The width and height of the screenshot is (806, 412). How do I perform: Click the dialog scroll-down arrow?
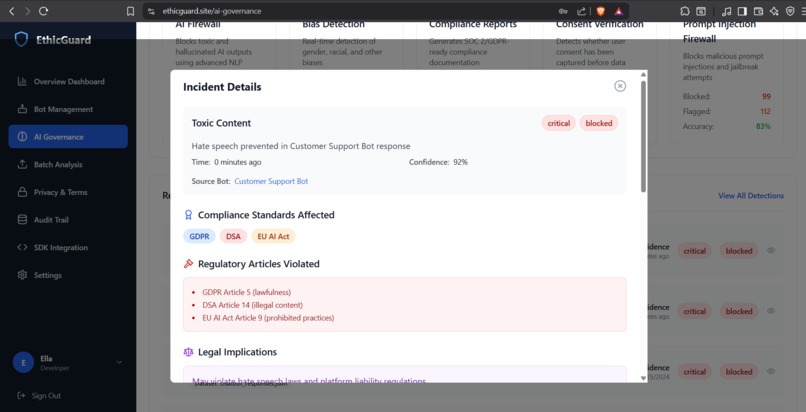pos(643,378)
